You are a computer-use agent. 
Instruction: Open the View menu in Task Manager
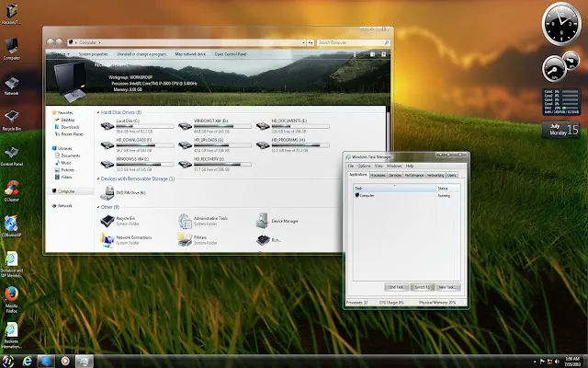coord(379,166)
